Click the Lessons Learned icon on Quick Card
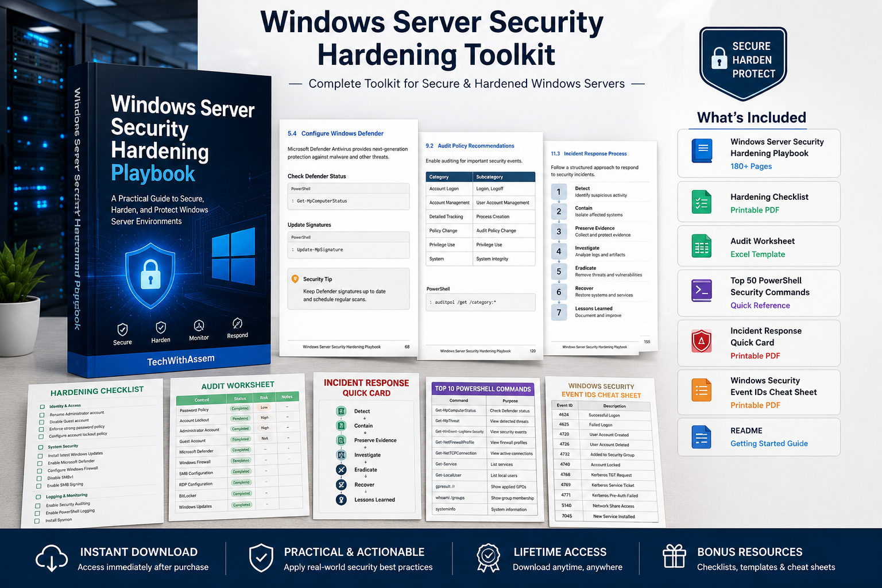Image resolution: width=882 pixels, height=588 pixels. [x=342, y=500]
